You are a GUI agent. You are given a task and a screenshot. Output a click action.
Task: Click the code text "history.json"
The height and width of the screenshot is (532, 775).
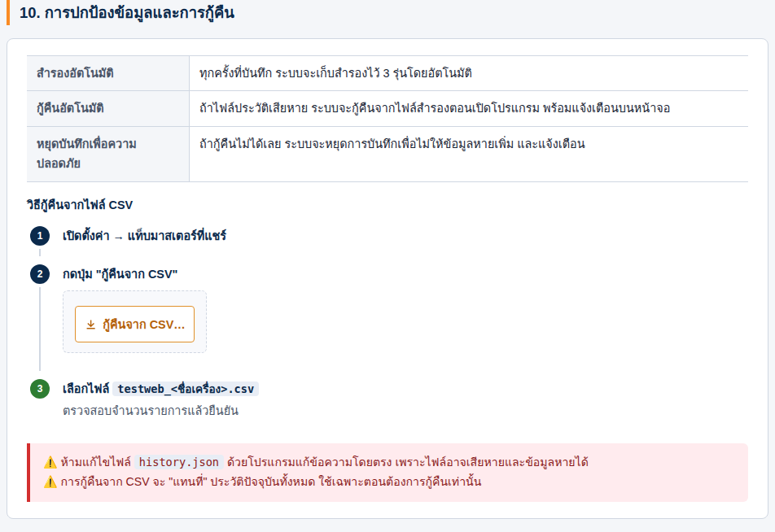[x=179, y=462]
